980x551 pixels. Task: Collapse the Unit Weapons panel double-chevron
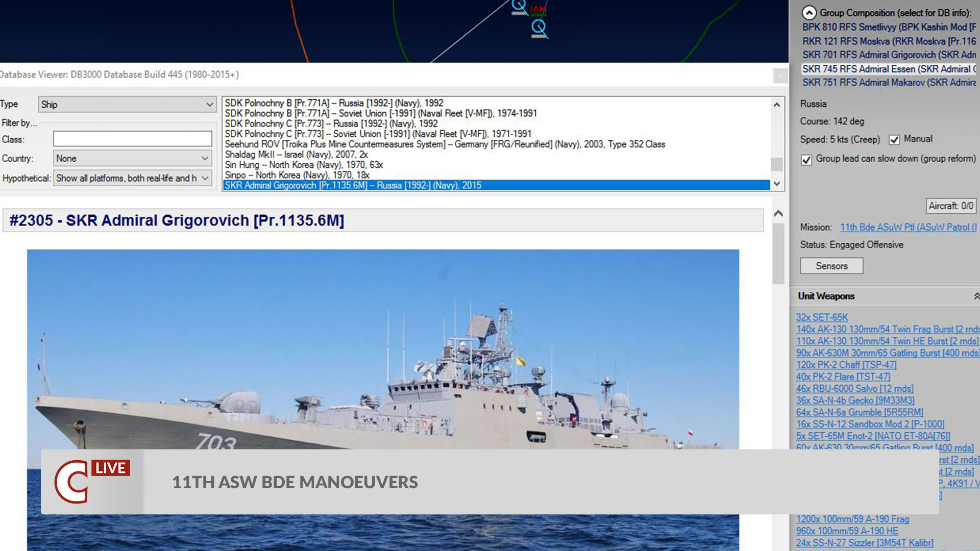pyautogui.click(x=977, y=296)
